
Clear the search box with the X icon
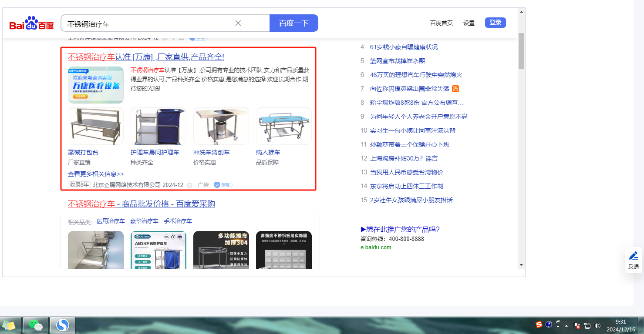[x=238, y=23]
